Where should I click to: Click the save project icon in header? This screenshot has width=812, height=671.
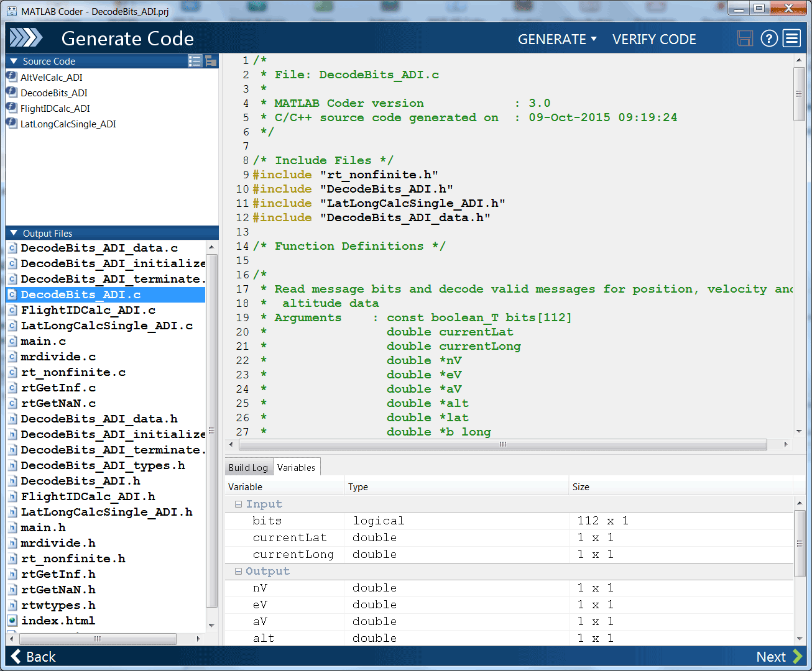tap(745, 39)
